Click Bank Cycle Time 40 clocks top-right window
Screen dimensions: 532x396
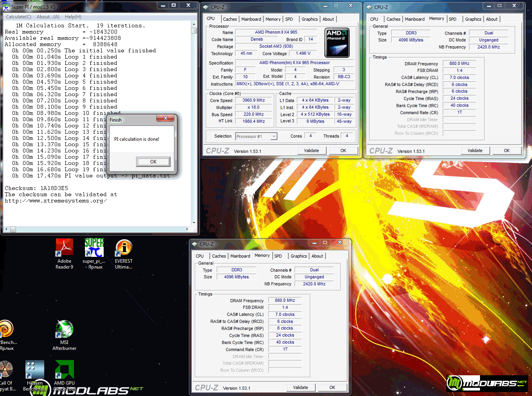coord(459,106)
